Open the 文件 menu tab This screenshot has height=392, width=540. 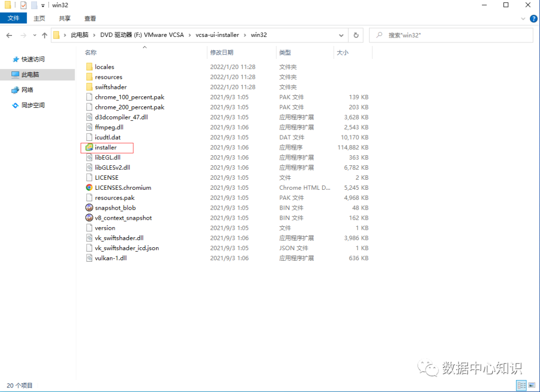[x=13, y=18]
